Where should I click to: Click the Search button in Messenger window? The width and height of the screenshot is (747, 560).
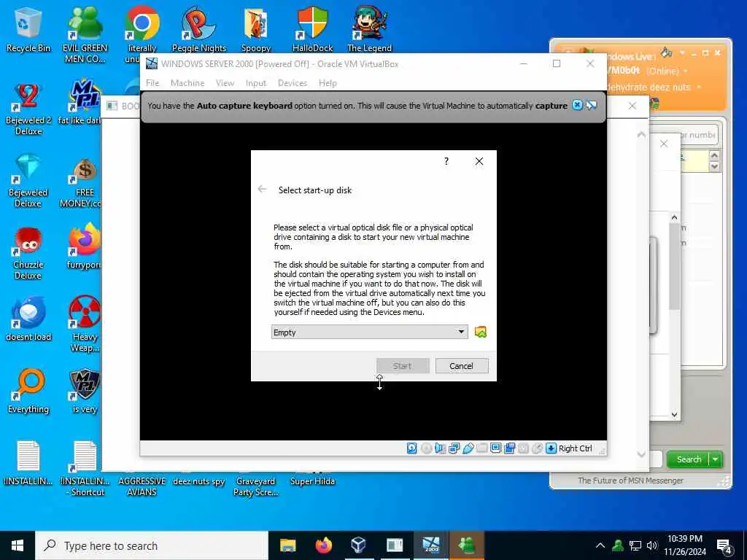coord(689,459)
